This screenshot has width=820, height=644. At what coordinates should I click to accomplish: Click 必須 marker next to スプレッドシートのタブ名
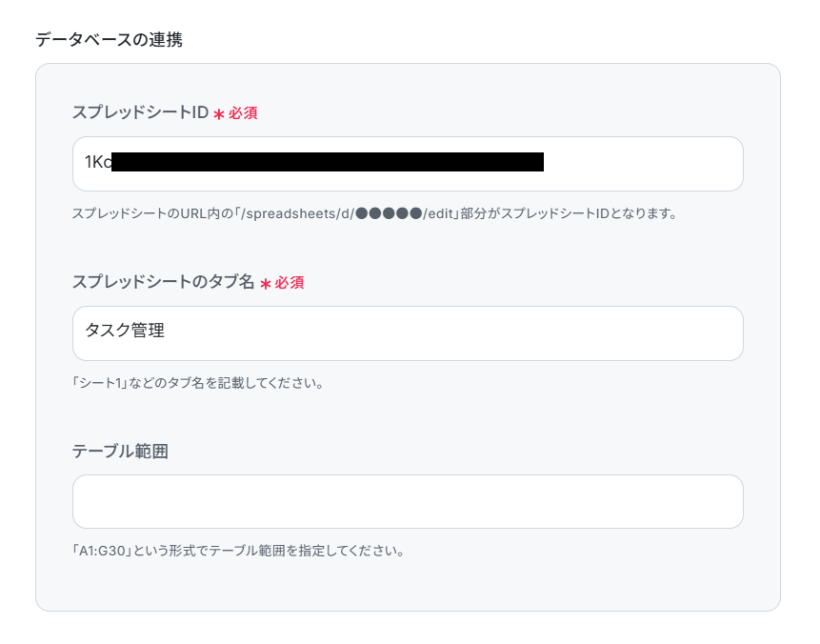pyautogui.click(x=290, y=283)
